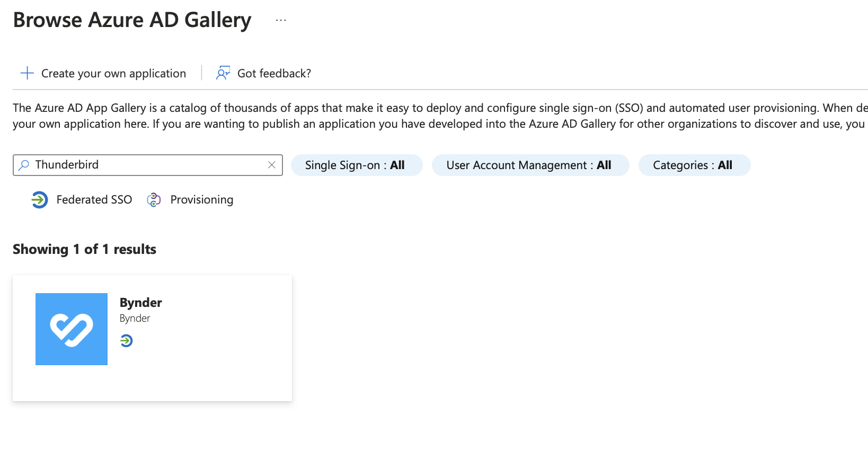The image size is (868, 476).
Task: Open the ellipsis menu beside the page title
Action: coord(281,21)
